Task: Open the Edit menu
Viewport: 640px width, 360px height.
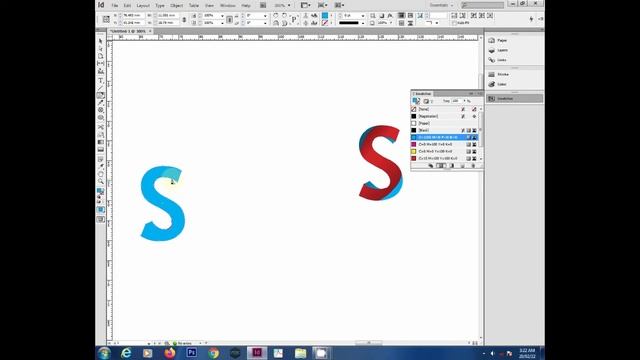Action: (x=127, y=6)
